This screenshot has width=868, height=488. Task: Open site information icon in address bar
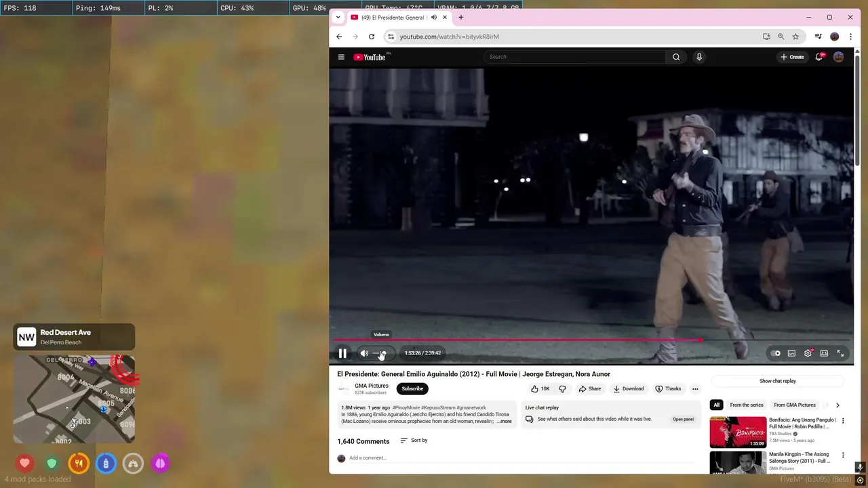pyautogui.click(x=391, y=37)
